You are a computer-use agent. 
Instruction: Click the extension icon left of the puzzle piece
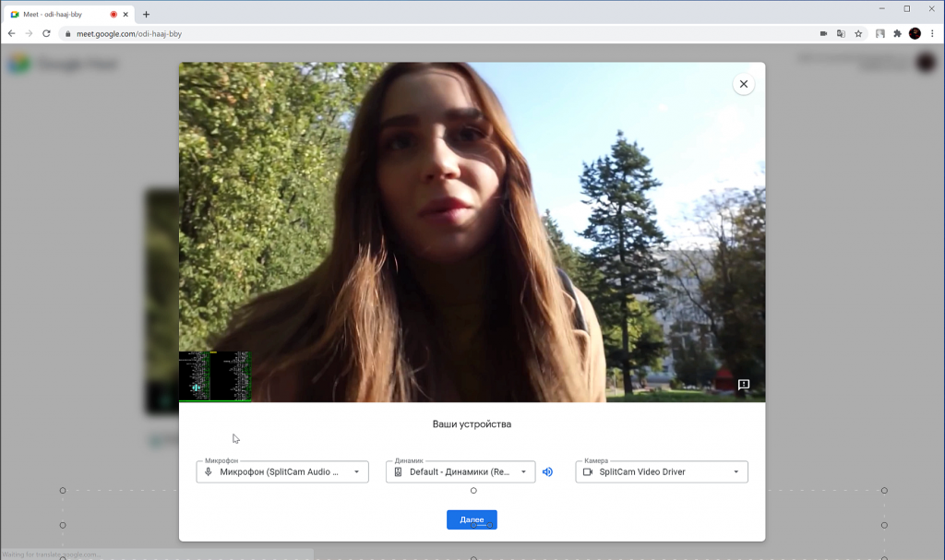[879, 34]
